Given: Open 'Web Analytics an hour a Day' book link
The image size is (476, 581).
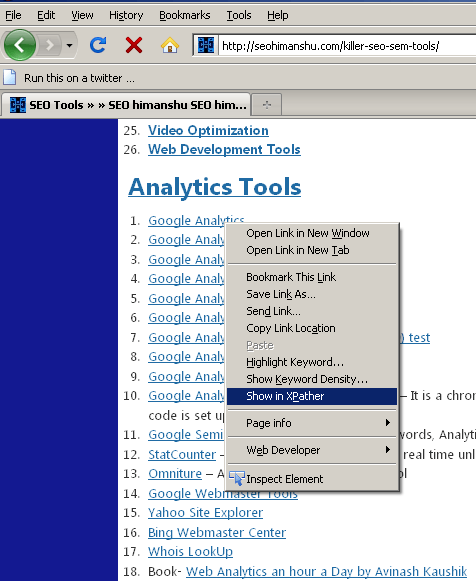Looking at the screenshot, I should pyautogui.click(x=326, y=571).
